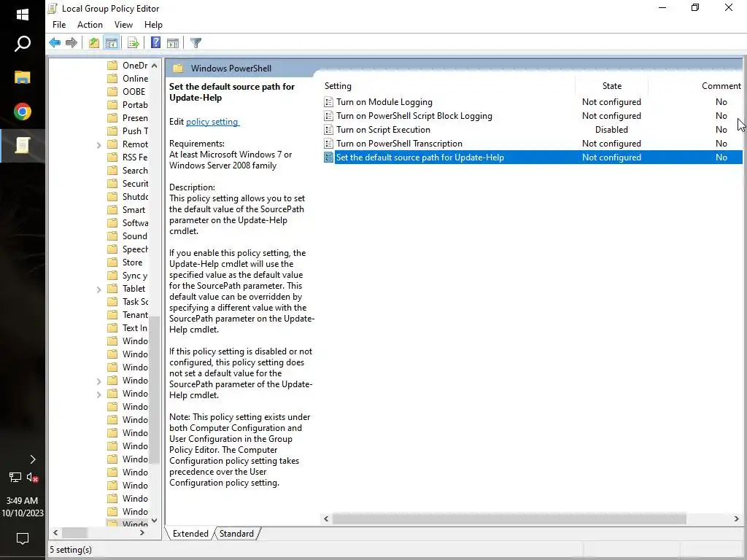Click the Turn on Module Logging policy icon
Viewport: 747px width, 560px height.
coord(328,102)
